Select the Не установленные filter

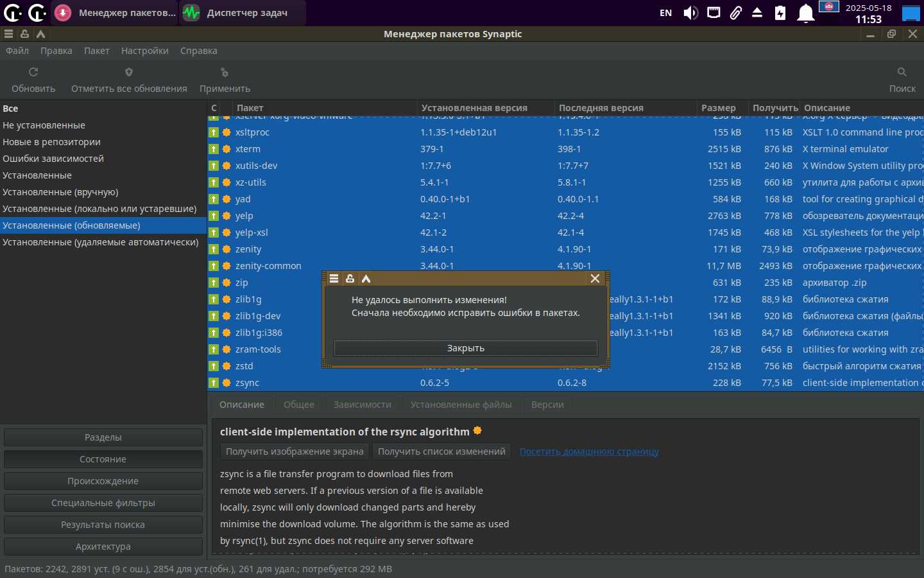click(103, 125)
